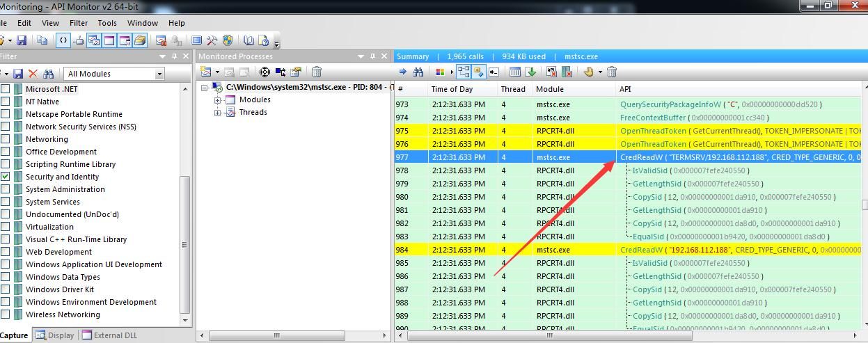Expand the Modules tree node
Image resolution: width=868 pixels, height=343 pixels.
coord(217,99)
